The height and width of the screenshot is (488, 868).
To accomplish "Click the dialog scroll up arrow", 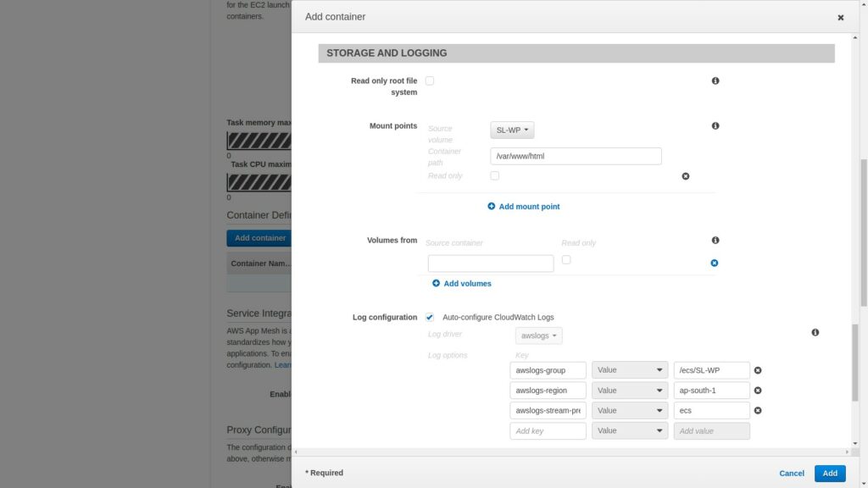I will coord(854,37).
